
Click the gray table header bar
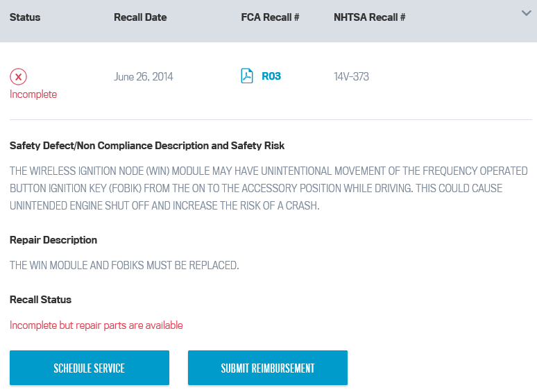click(x=268, y=21)
